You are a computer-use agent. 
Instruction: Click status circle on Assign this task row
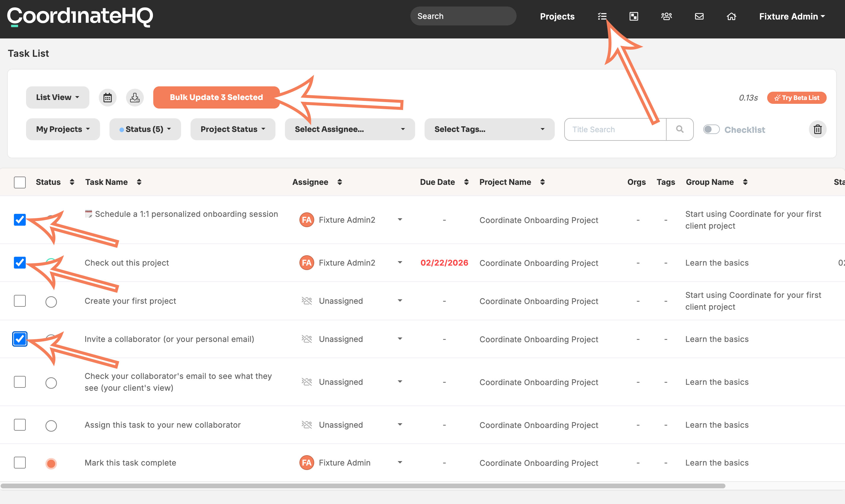tap(51, 426)
